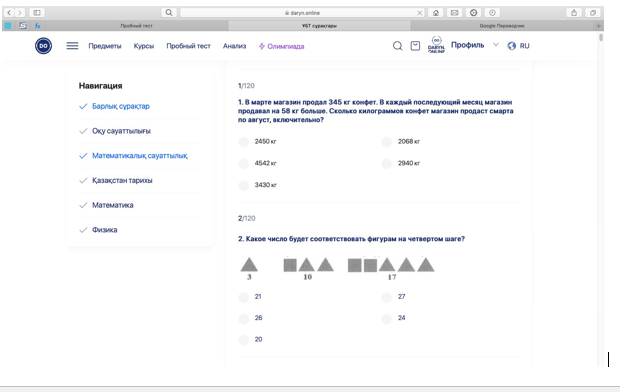Click the daryn.online address bar
Viewport: 620px width, 392px height.
point(302,13)
